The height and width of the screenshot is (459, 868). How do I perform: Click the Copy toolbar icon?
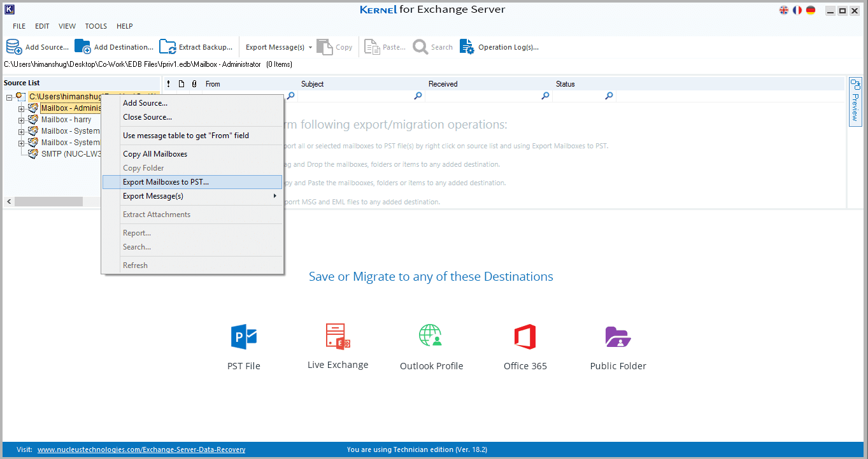click(x=325, y=46)
